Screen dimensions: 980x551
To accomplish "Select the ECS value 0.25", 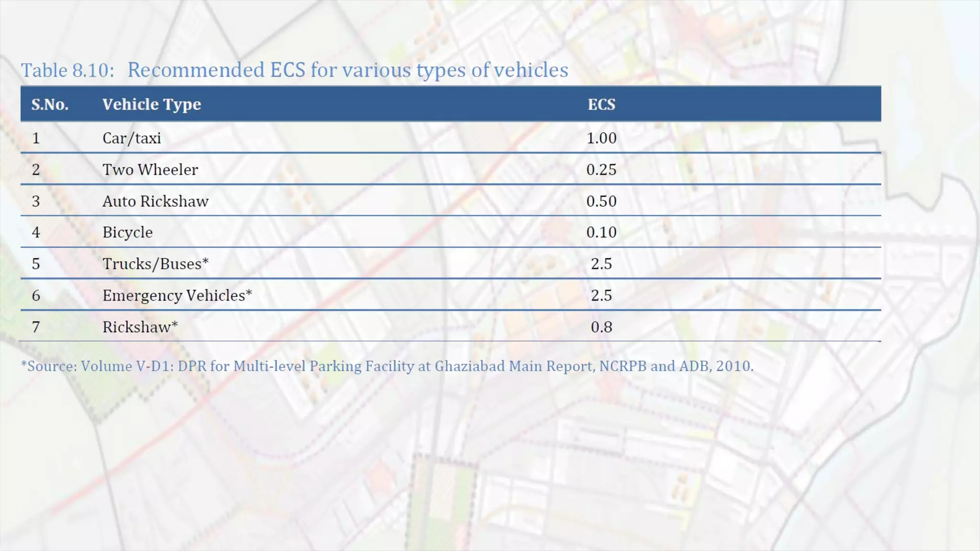I will pyautogui.click(x=601, y=170).
